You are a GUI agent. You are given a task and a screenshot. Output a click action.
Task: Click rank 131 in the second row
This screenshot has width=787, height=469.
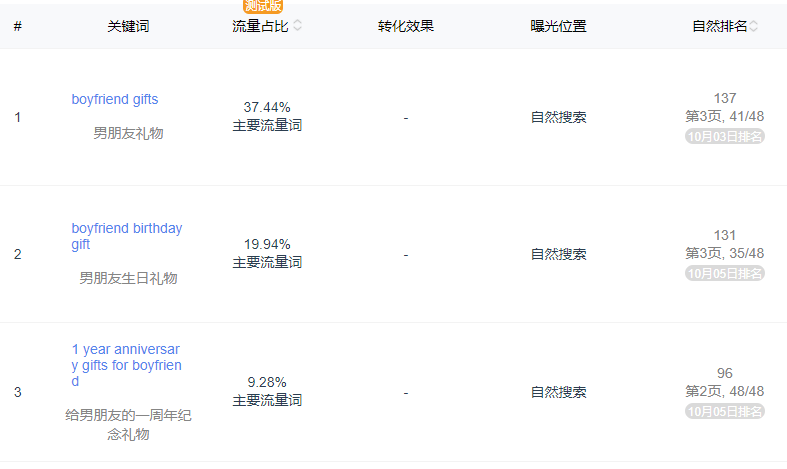point(725,235)
